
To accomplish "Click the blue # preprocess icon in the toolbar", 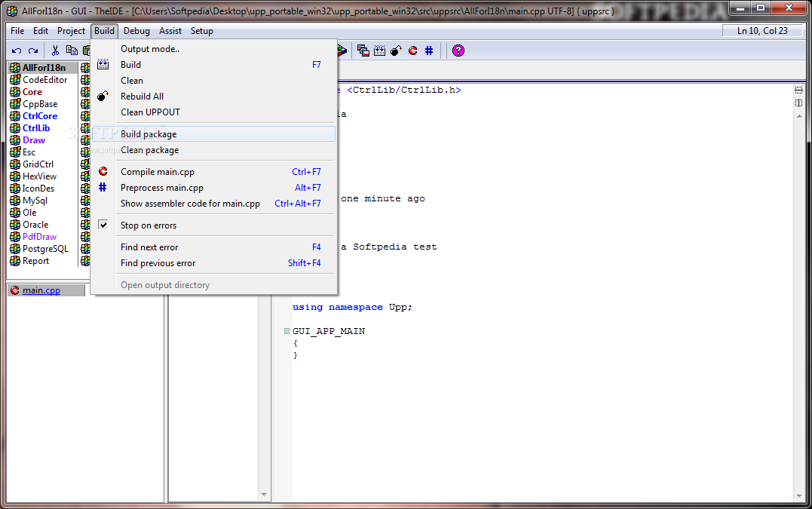I will 429,51.
